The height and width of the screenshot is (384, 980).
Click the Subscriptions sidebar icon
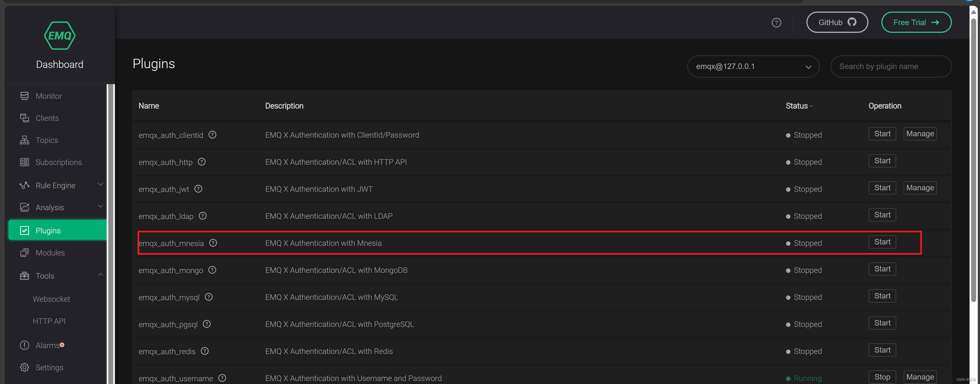pos(24,162)
